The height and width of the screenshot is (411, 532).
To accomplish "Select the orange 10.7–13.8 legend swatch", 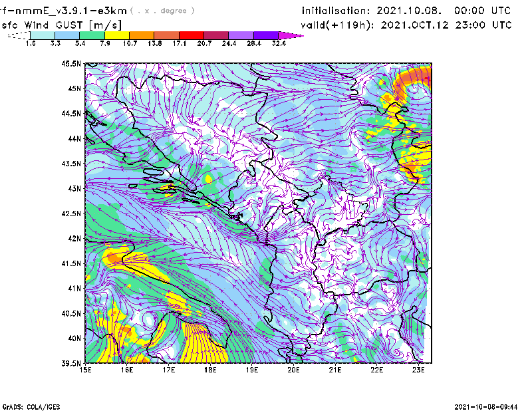I will pos(142,35).
